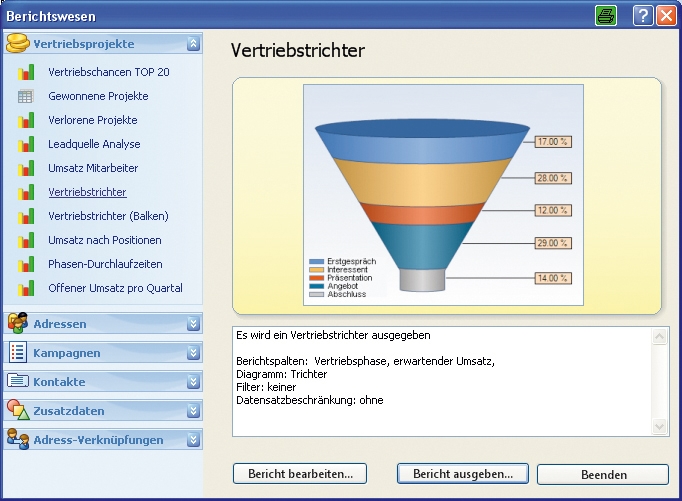Viewport: 682px width, 501px height.
Task: Open the Vertriebstrichter (Balken) report
Action: 108,216
